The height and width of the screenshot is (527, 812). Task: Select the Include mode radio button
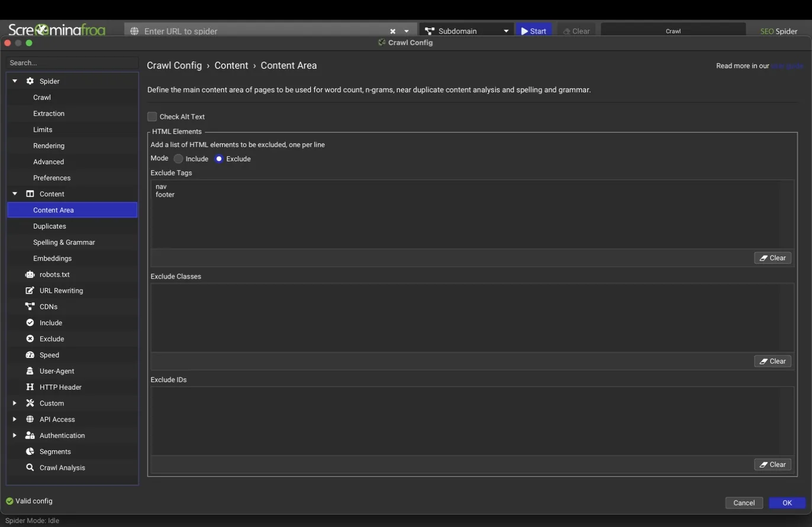178,159
